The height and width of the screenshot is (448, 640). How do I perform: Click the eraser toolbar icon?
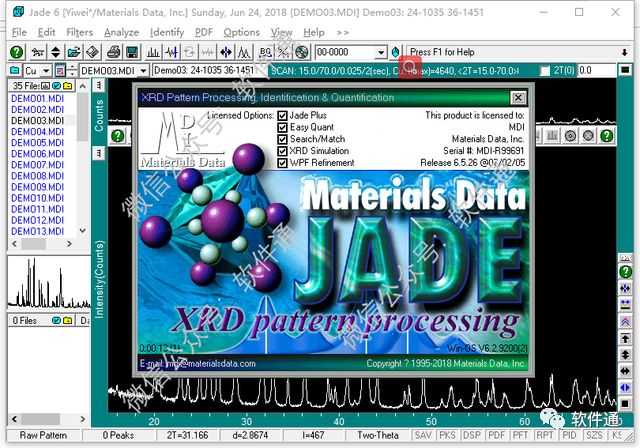point(93,52)
